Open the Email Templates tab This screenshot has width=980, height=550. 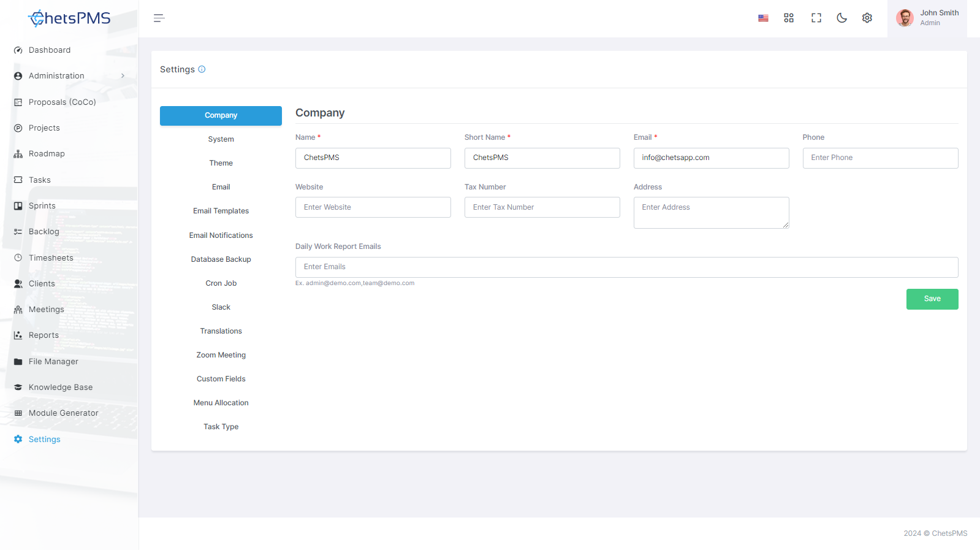point(221,212)
